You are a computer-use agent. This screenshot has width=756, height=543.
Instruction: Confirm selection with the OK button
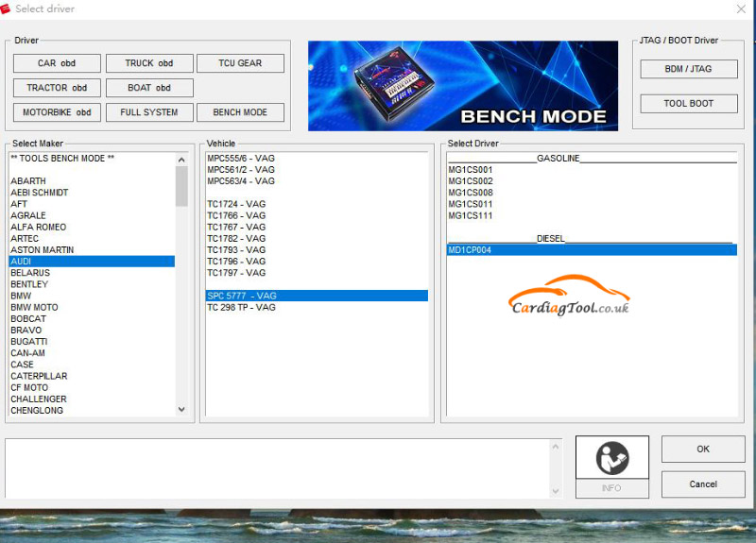click(702, 450)
